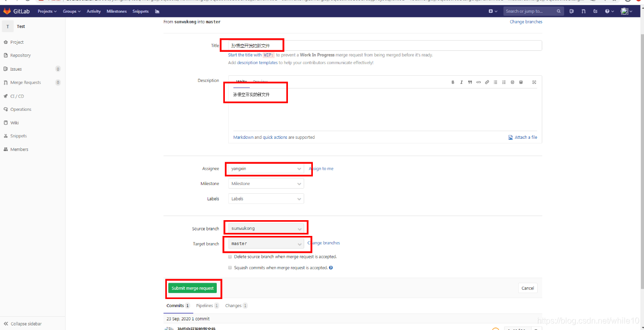
Task: Go to Snippets in top navigation
Action: coord(140,11)
